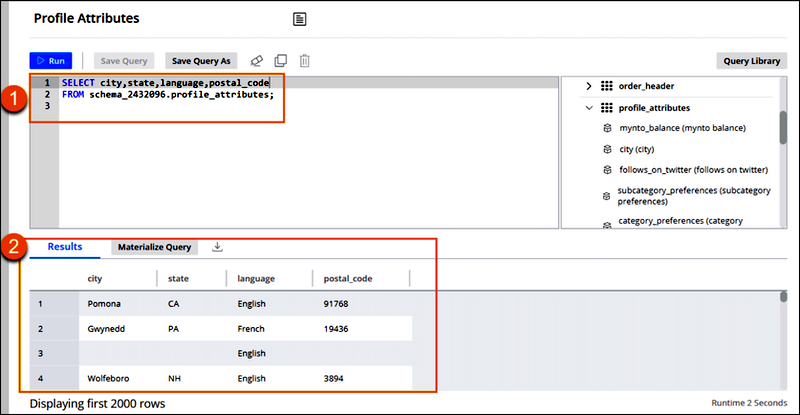Click the schema tree scrollbar
The image size is (800, 415).
pos(783,128)
